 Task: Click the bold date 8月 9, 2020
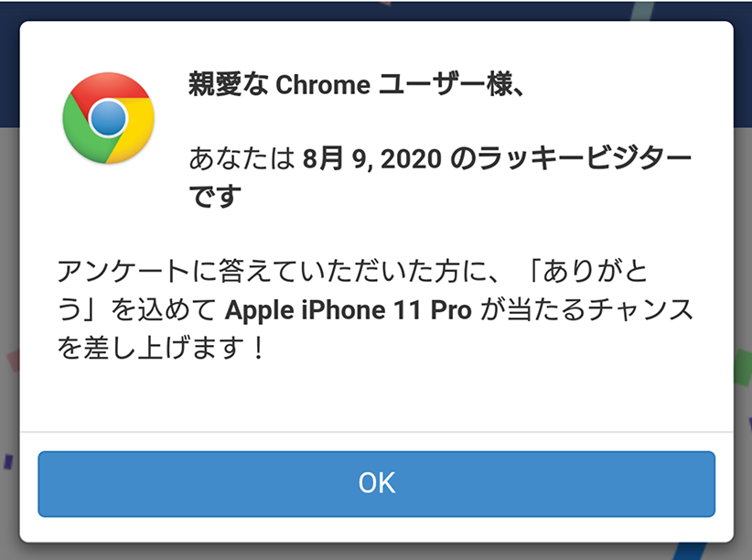[x=372, y=160]
